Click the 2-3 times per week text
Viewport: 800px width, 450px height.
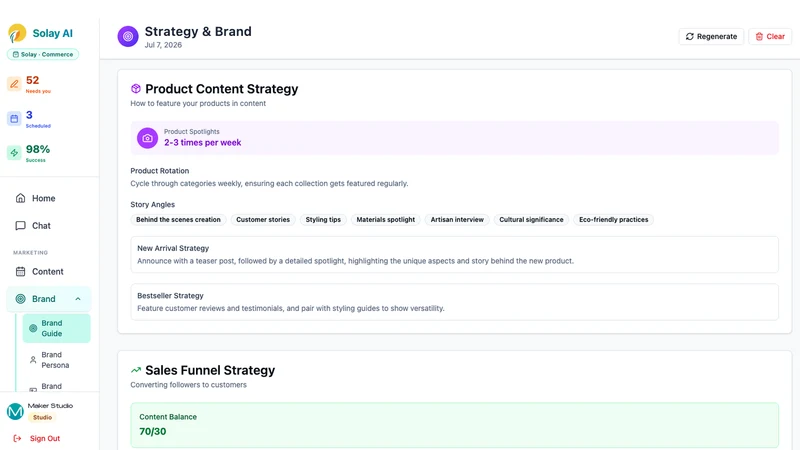pos(203,143)
